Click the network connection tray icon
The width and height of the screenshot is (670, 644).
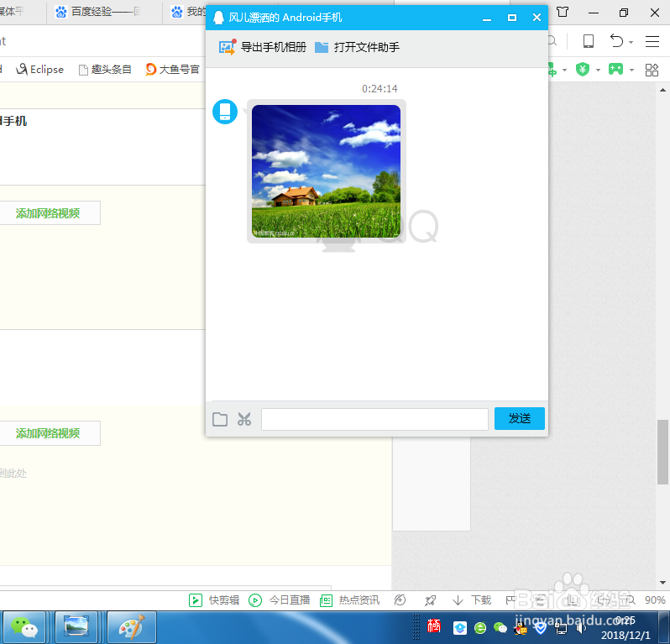561,628
